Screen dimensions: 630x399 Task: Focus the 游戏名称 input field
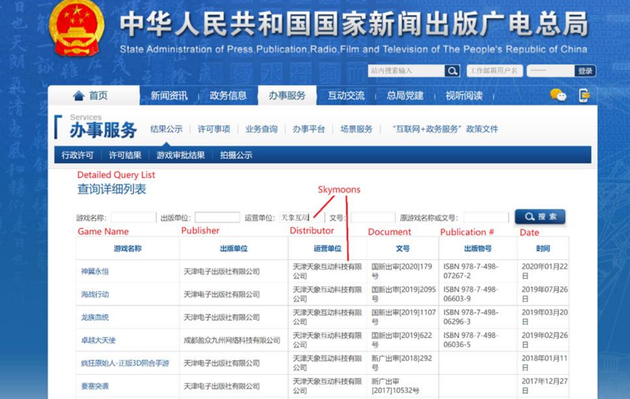tap(133, 217)
